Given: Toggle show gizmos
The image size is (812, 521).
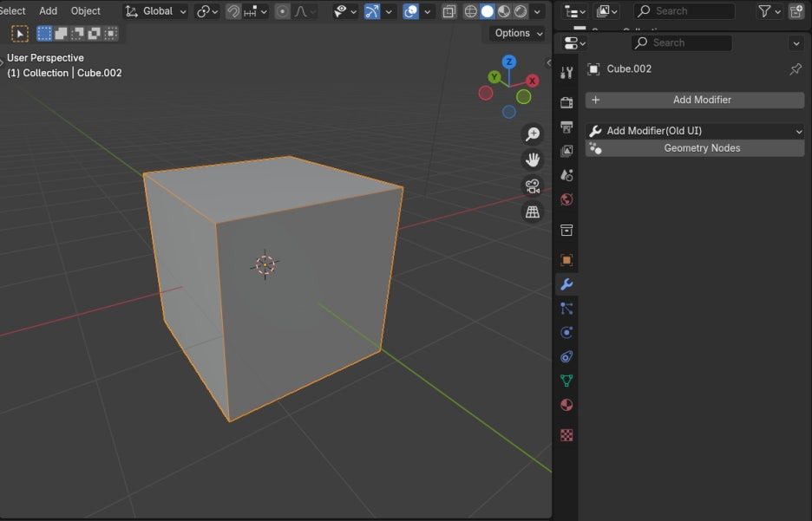Looking at the screenshot, I should (x=372, y=11).
